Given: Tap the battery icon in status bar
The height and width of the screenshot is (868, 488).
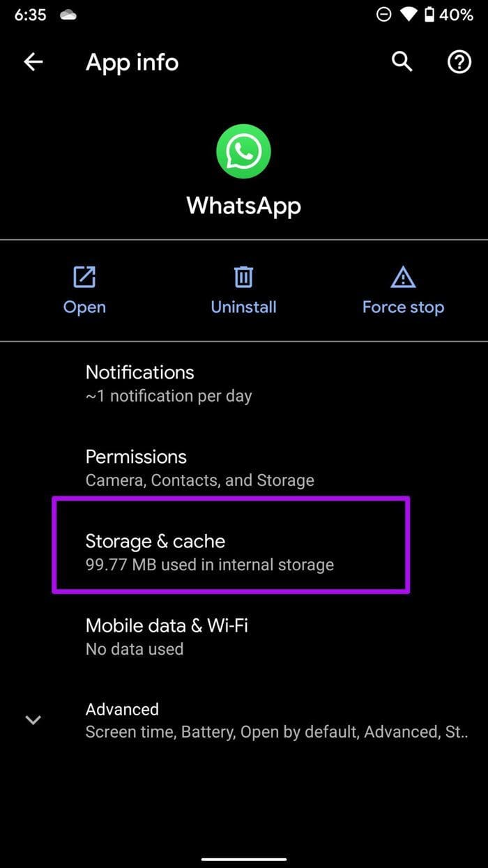Looking at the screenshot, I should [429, 15].
